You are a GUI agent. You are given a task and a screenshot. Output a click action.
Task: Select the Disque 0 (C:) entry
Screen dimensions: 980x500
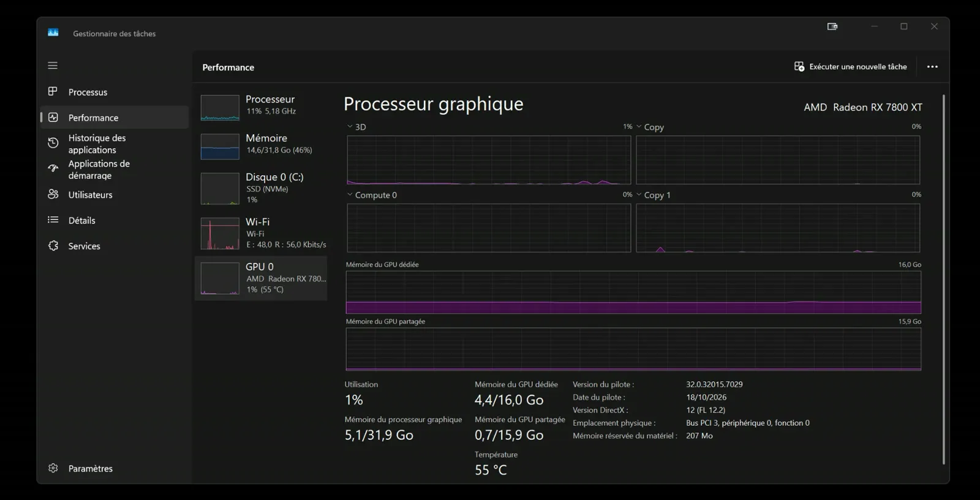[261, 188]
